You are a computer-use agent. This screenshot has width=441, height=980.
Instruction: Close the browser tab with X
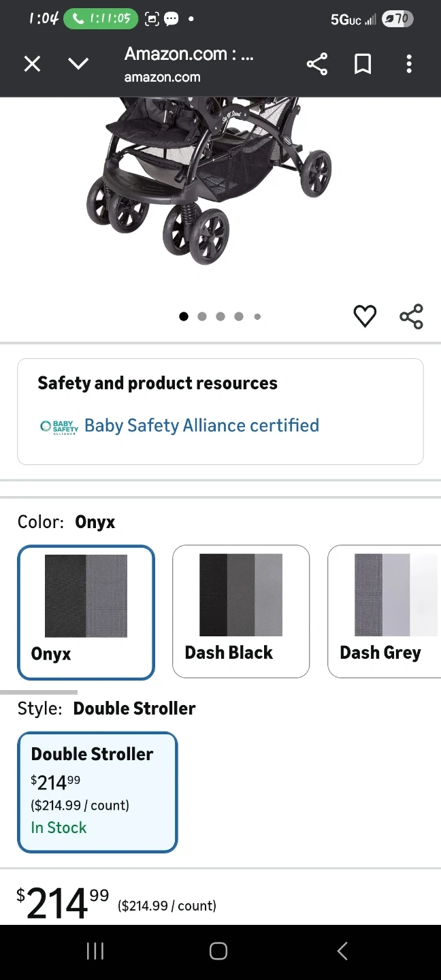tap(32, 64)
